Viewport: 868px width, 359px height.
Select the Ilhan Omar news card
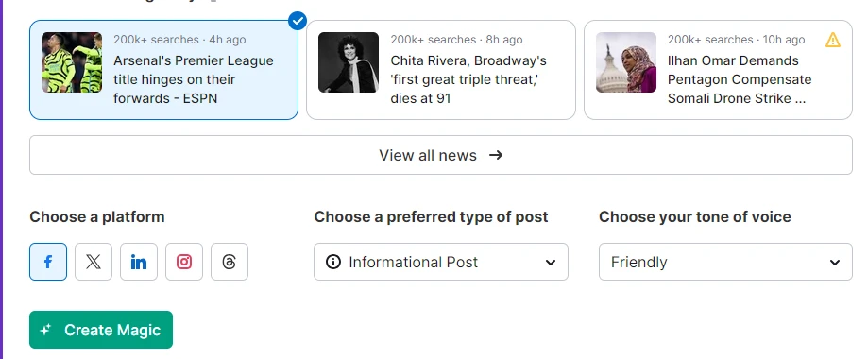pyautogui.click(x=718, y=70)
